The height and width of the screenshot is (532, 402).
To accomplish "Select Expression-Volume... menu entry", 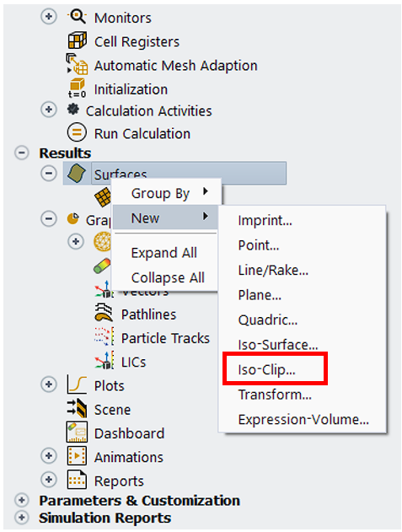I will click(303, 419).
